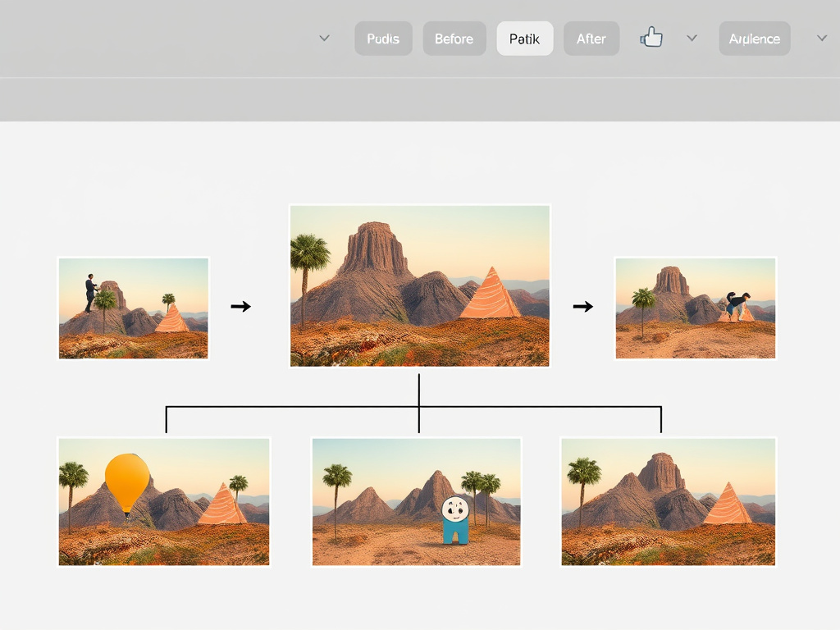Select the Before tab

tap(454, 39)
